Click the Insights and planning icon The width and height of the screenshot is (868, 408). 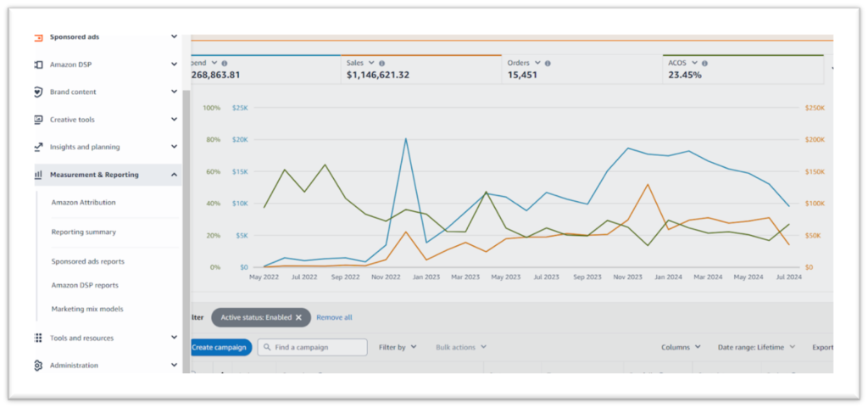(38, 147)
